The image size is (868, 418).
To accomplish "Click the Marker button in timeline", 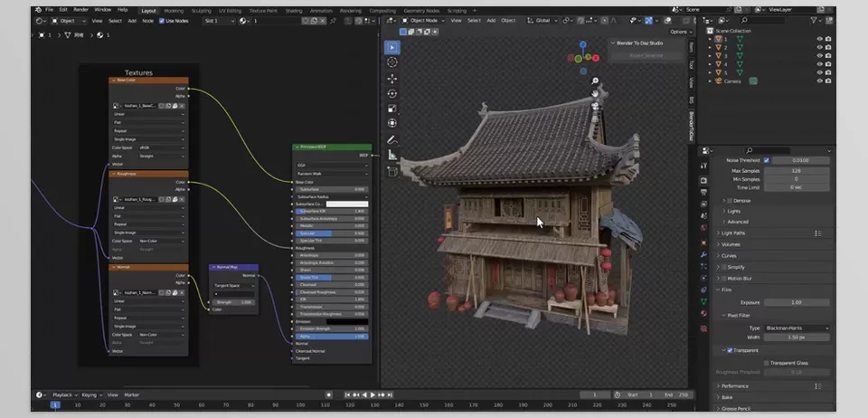I will (x=131, y=394).
